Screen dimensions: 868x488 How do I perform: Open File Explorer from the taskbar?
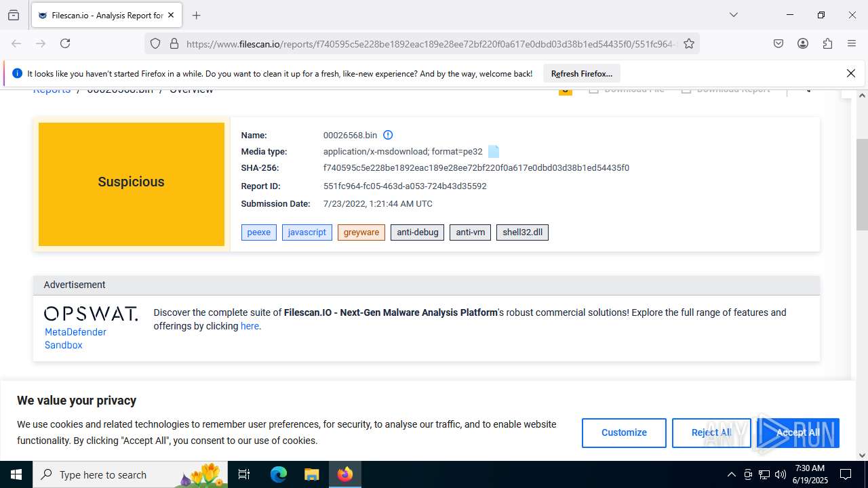tap(311, 474)
